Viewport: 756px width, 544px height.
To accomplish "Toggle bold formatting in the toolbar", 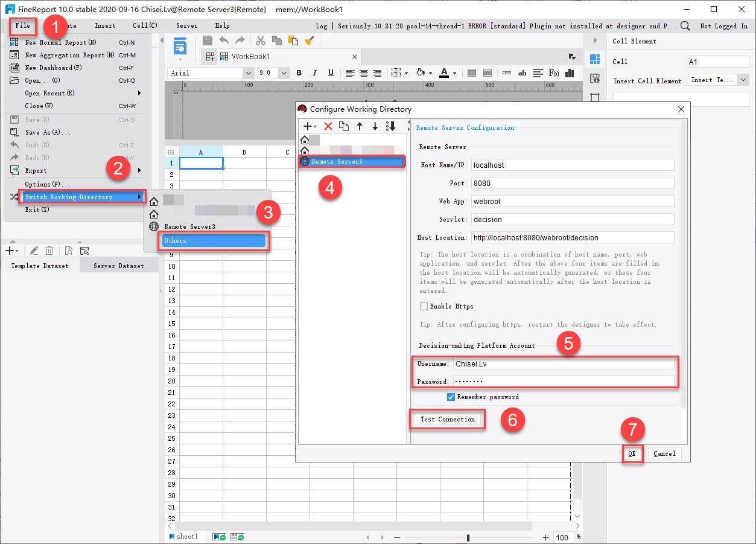I will [299, 72].
